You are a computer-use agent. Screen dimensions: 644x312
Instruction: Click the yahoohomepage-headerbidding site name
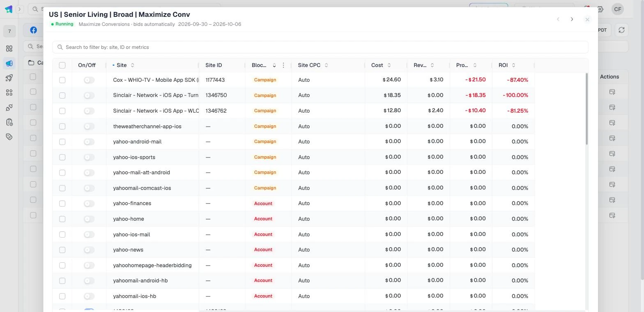(152, 266)
